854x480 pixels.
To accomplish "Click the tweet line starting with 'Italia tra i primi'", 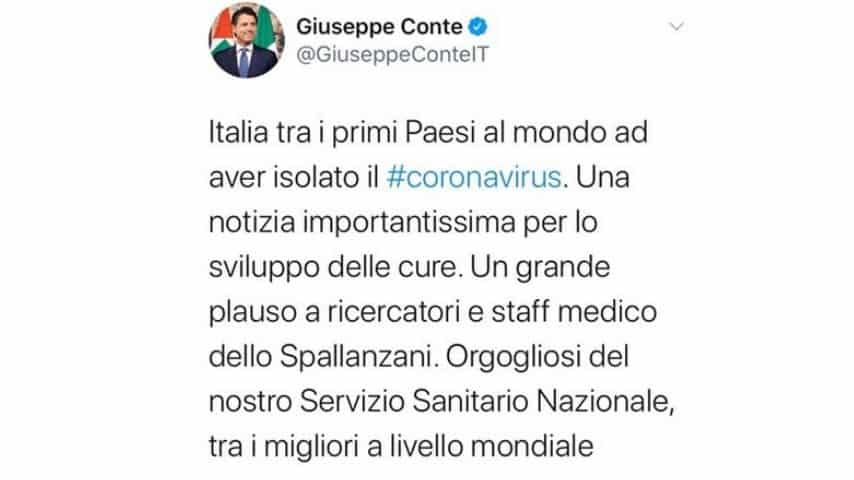I will point(428,132).
